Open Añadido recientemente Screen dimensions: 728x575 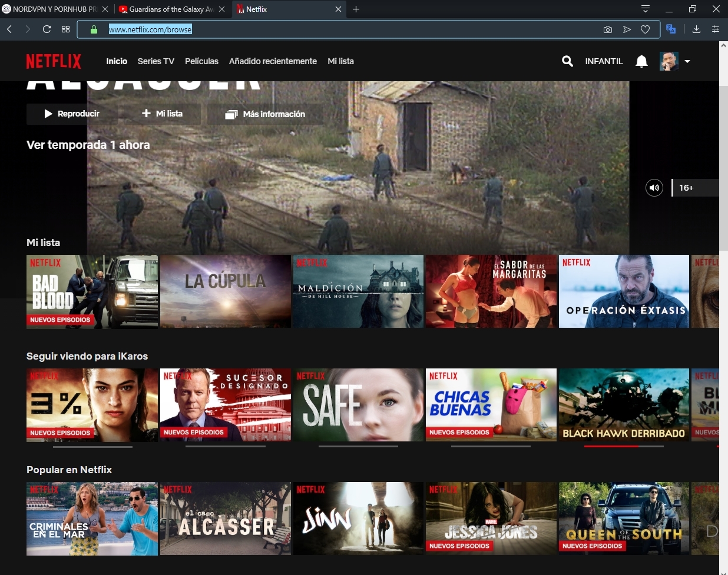tap(273, 61)
